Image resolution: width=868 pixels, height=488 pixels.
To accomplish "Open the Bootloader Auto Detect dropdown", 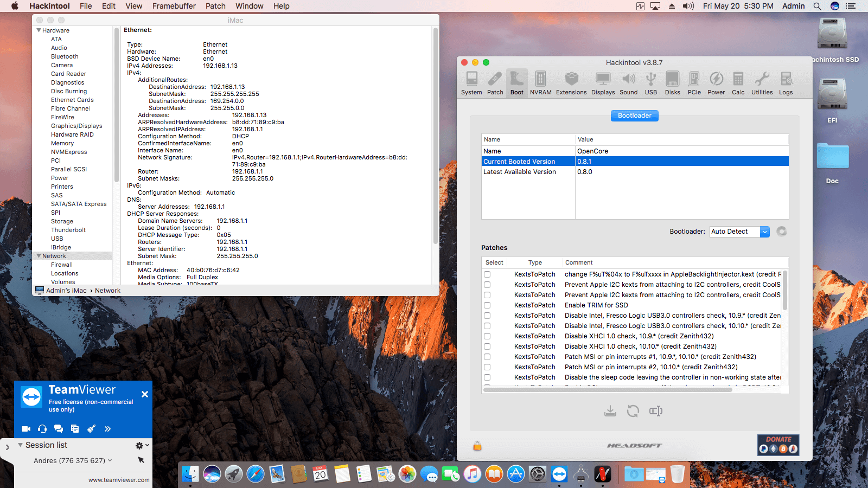I will coord(739,232).
